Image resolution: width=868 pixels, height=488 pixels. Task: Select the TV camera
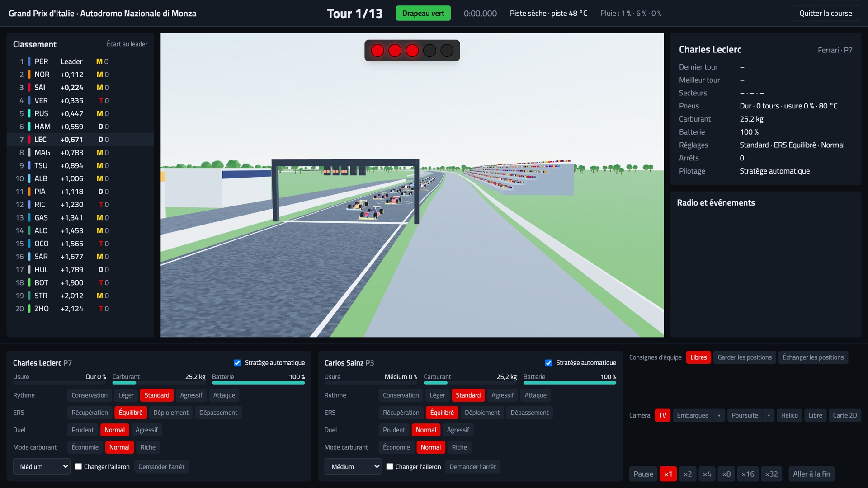pos(662,415)
